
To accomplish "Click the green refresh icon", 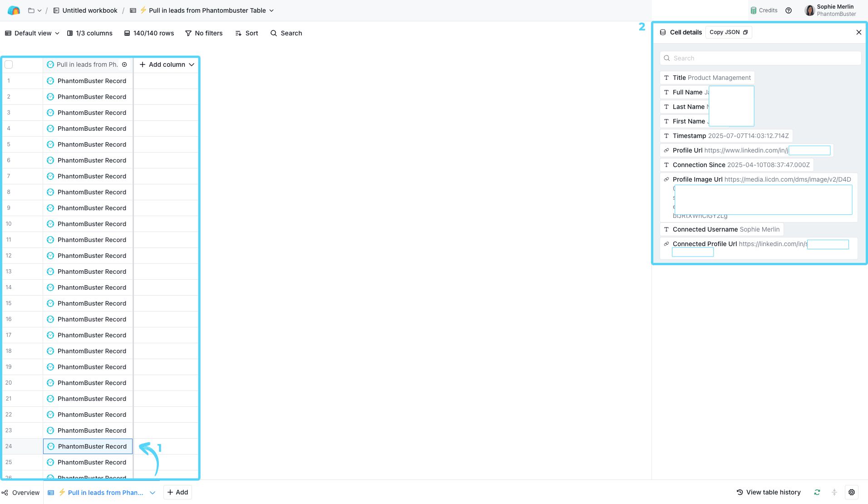I will pos(817,492).
